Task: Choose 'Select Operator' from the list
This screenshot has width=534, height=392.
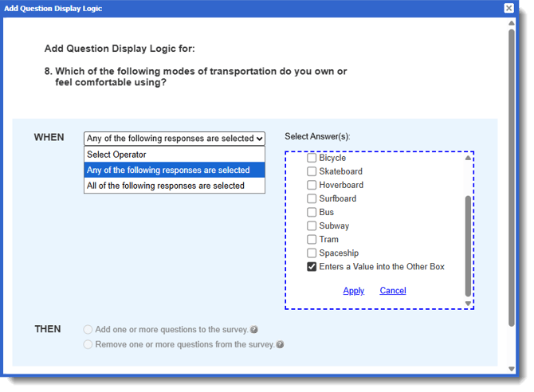Action: click(174, 155)
